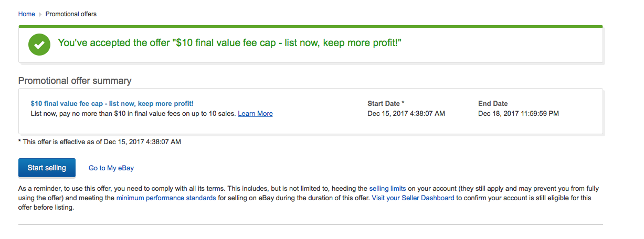Click the Promotional offer summary heading
This screenshot has height=239, width=644.
75,81
